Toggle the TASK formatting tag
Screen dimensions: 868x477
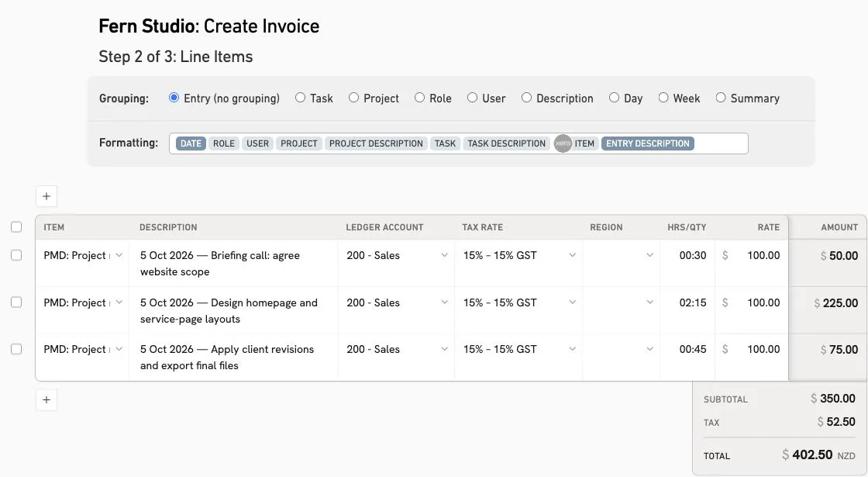445,143
